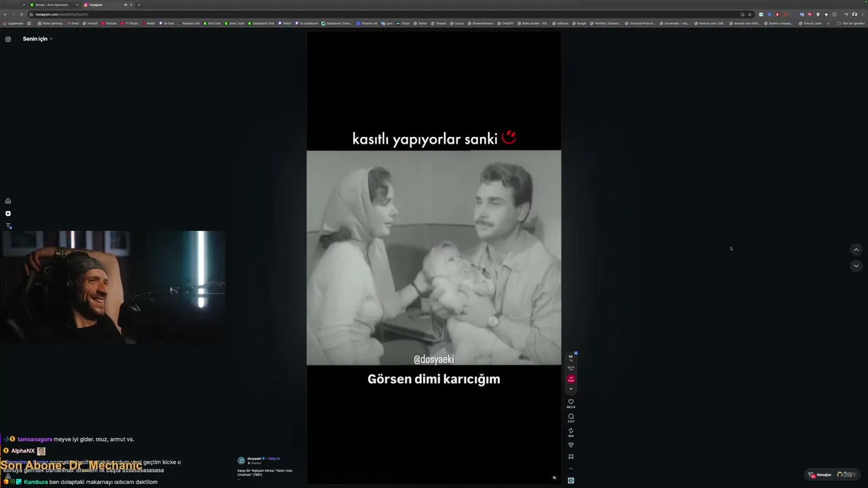
Task: Open the AdSense bookmark
Action: pyautogui.click(x=562, y=23)
